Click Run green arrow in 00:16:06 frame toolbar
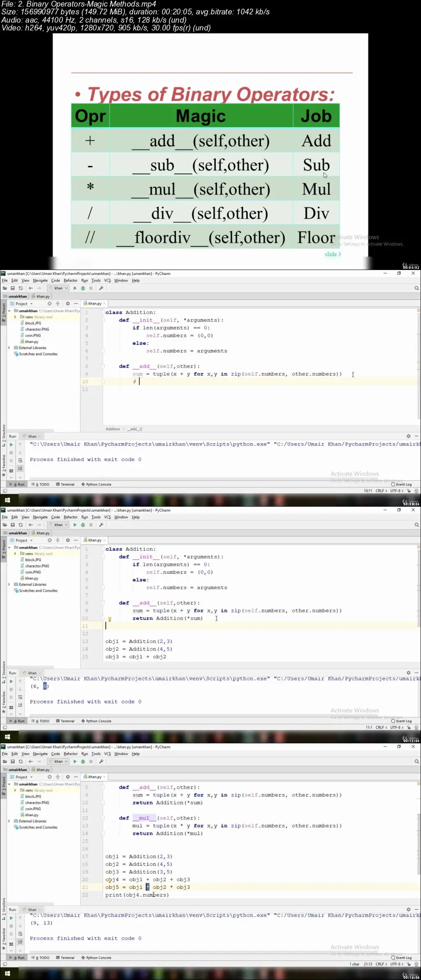421x980 pixels. [x=75, y=761]
